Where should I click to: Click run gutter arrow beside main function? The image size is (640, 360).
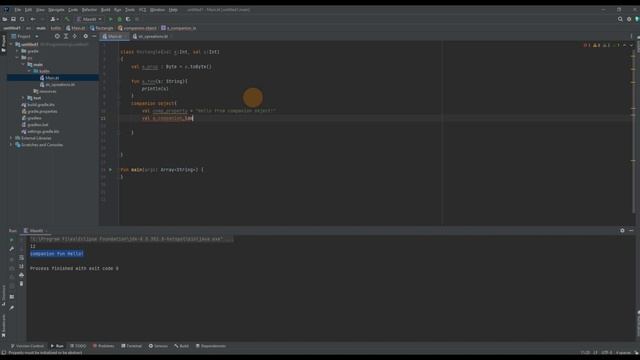click(110, 169)
